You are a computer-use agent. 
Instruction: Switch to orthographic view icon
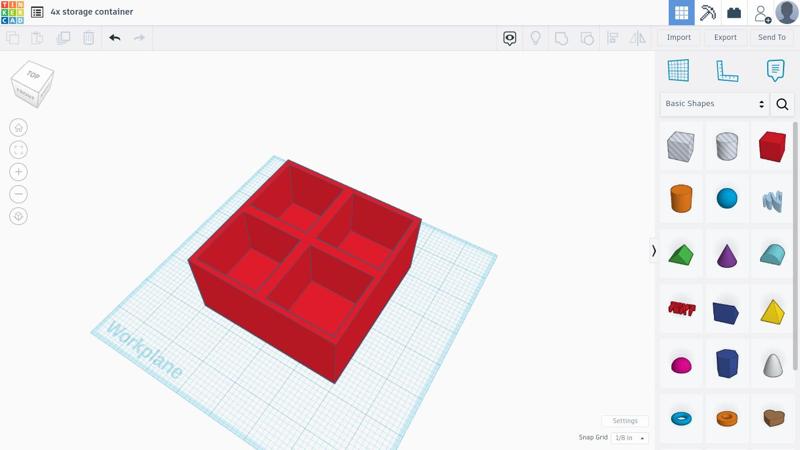tap(18, 216)
